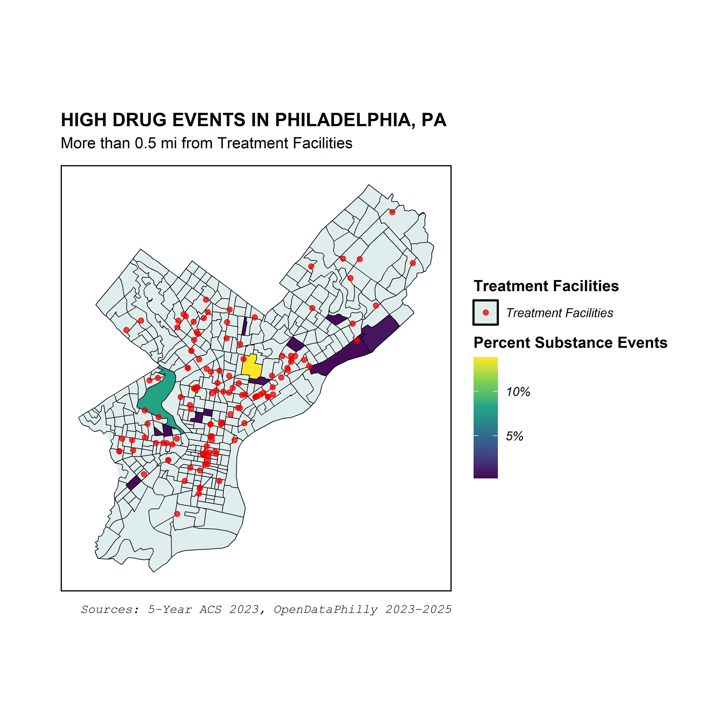Click the red dot inside the riverside purple tract
The image size is (728, 728).
click(357, 341)
